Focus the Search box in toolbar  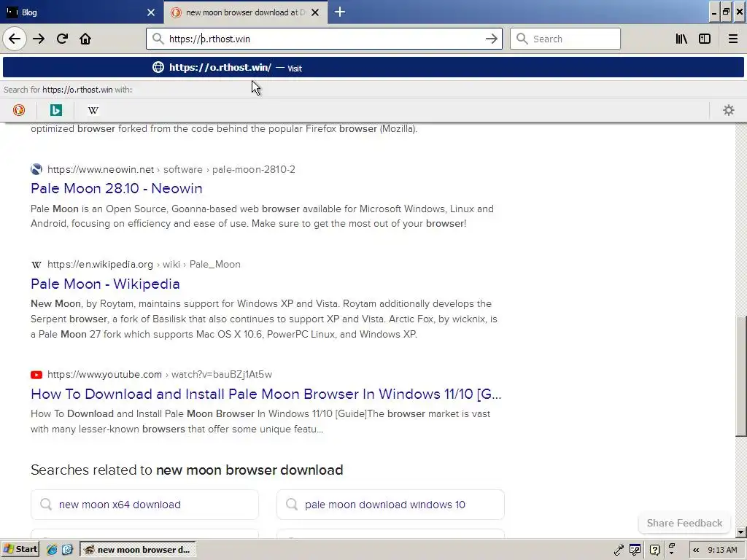[x=565, y=39]
